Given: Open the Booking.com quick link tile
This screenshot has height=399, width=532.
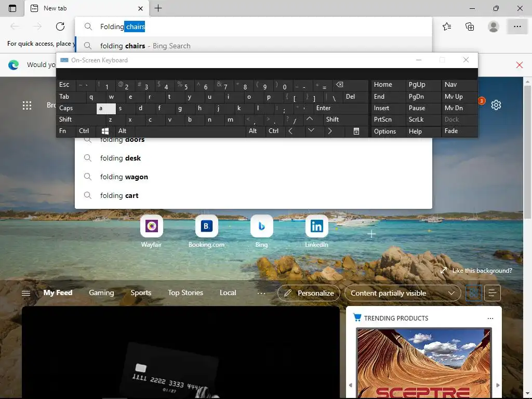Looking at the screenshot, I should (206, 231).
